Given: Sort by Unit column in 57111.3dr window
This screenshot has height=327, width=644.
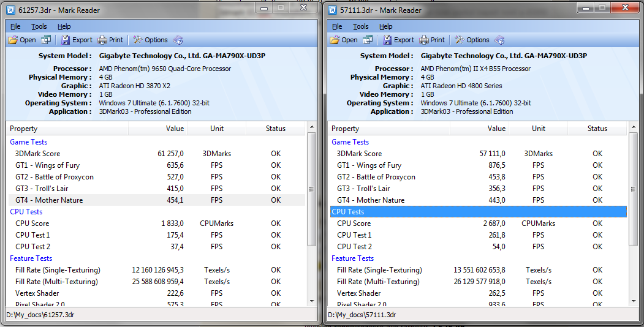Looking at the screenshot, I should [539, 129].
